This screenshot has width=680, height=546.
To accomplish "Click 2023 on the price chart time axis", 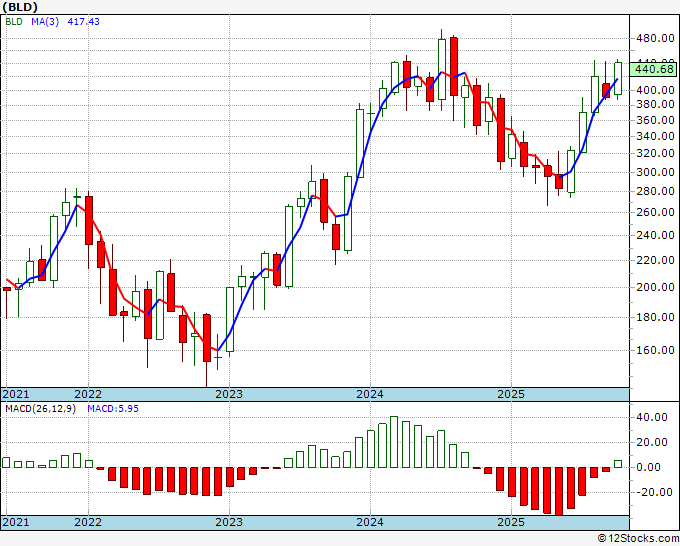I will [229, 394].
